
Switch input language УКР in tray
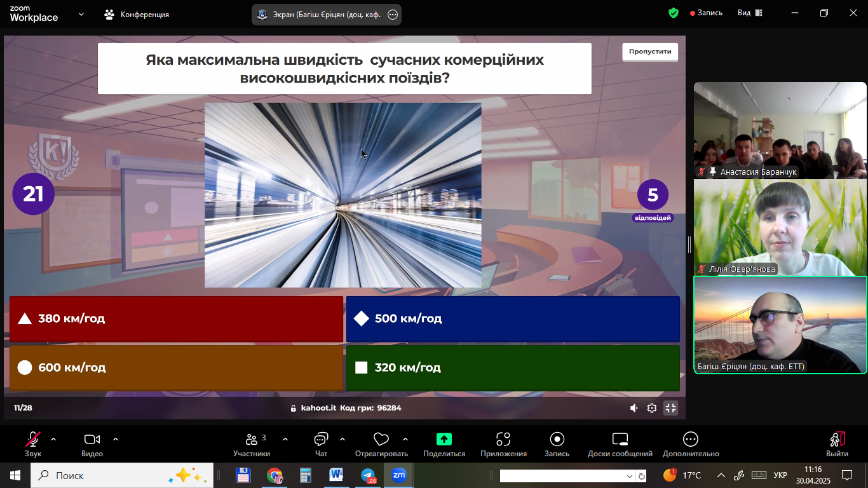tap(780, 475)
